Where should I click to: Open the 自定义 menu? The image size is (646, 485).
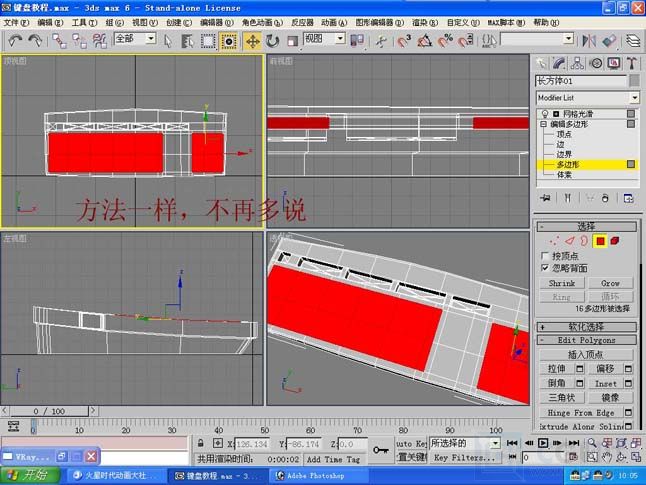click(x=463, y=23)
